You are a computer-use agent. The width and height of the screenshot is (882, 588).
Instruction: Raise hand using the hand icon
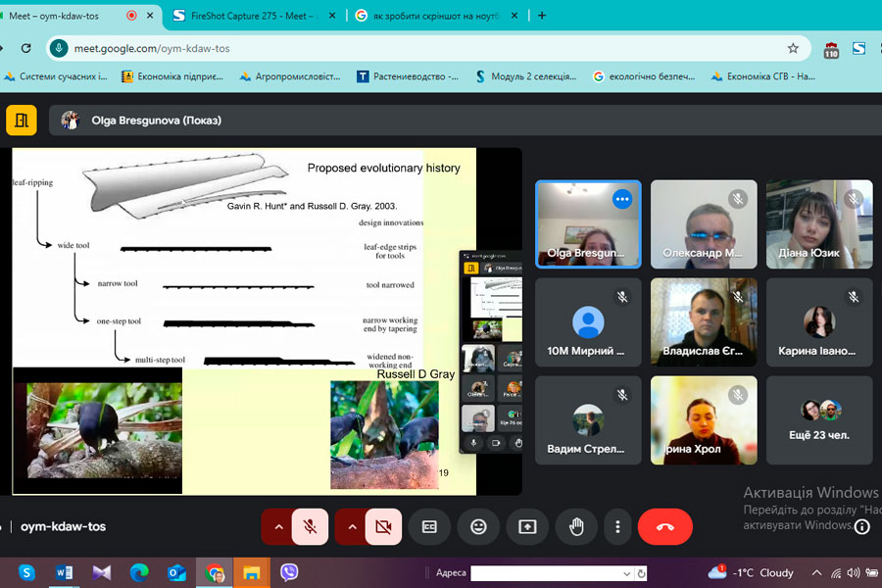point(576,527)
